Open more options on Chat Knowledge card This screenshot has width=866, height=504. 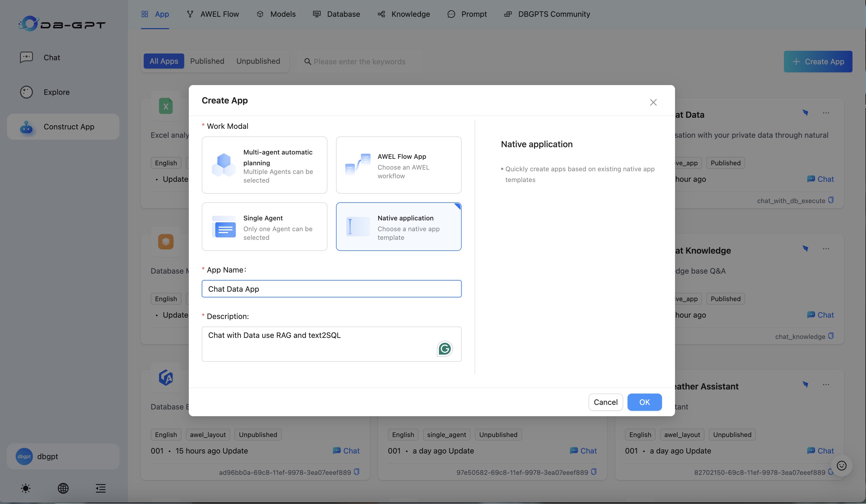coord(826,249)
